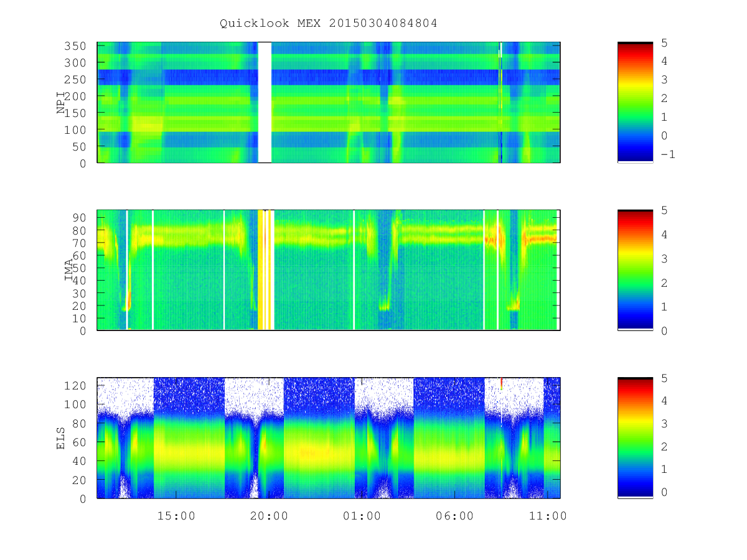Click the red spike atop ELS spectrogram
Viewport: 747px width, 560px height.
coord(501,383)
